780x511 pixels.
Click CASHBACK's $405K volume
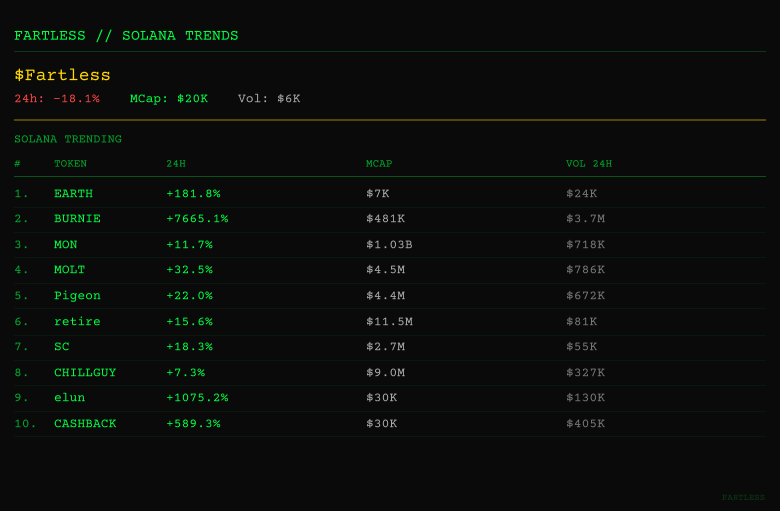point(585,423)
